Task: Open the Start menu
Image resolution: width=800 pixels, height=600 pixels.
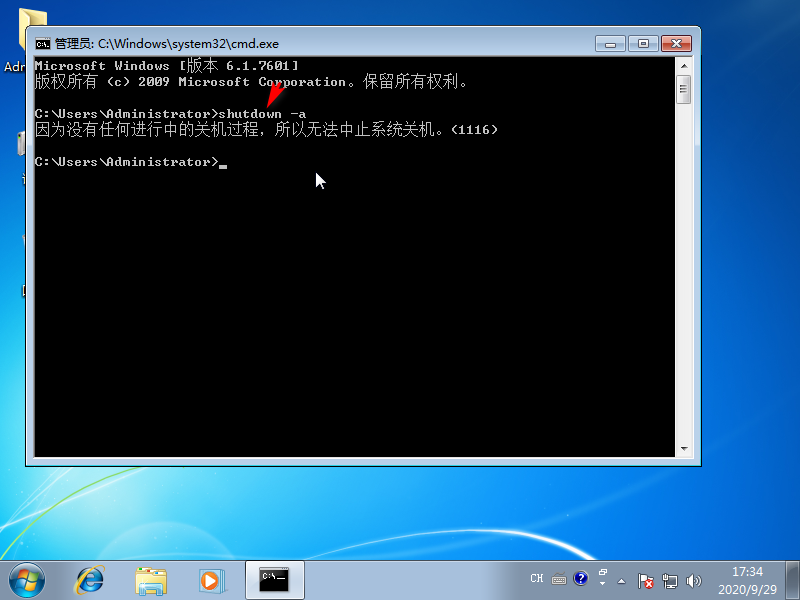Action: coord(25,579)
